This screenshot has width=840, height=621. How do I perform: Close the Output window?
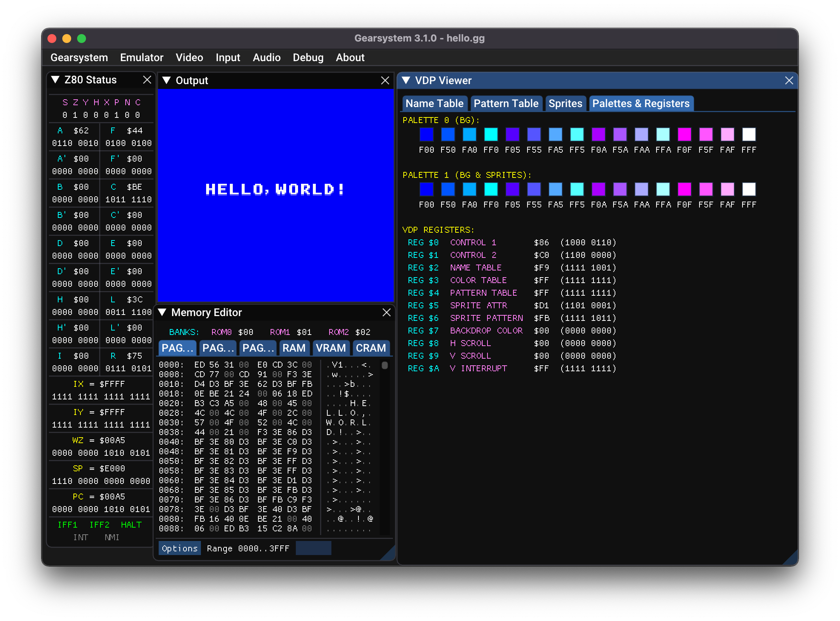(x=385, y=80)
